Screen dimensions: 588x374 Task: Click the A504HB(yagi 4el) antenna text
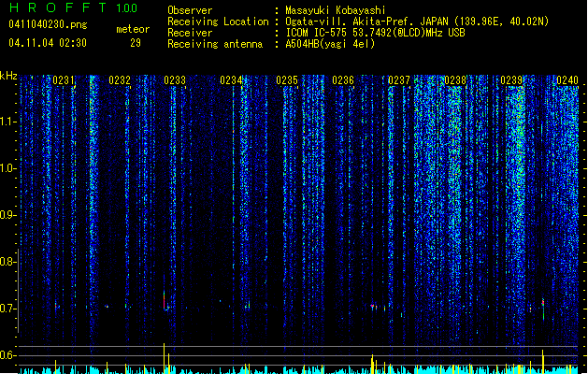pyautogui.click(x=330, y=44)
